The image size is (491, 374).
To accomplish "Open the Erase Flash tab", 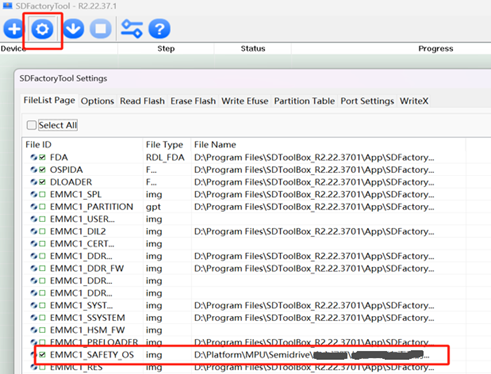I will (193, 101).
